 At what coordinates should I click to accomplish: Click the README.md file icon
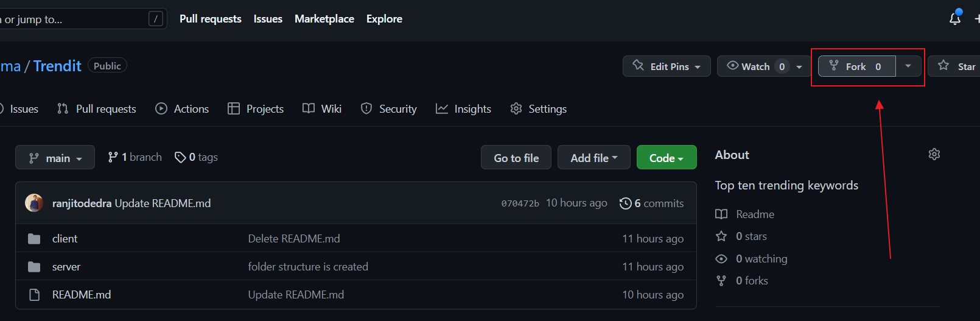click(34, 295)
